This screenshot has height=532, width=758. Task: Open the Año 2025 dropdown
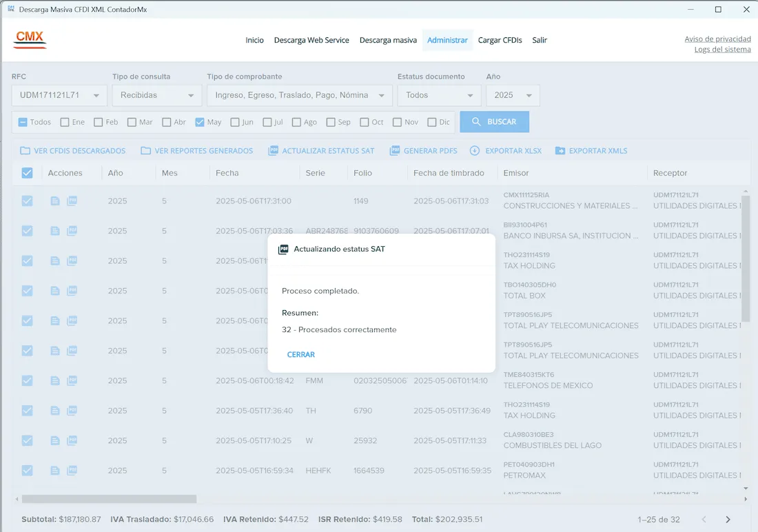[x=513, y=95]
